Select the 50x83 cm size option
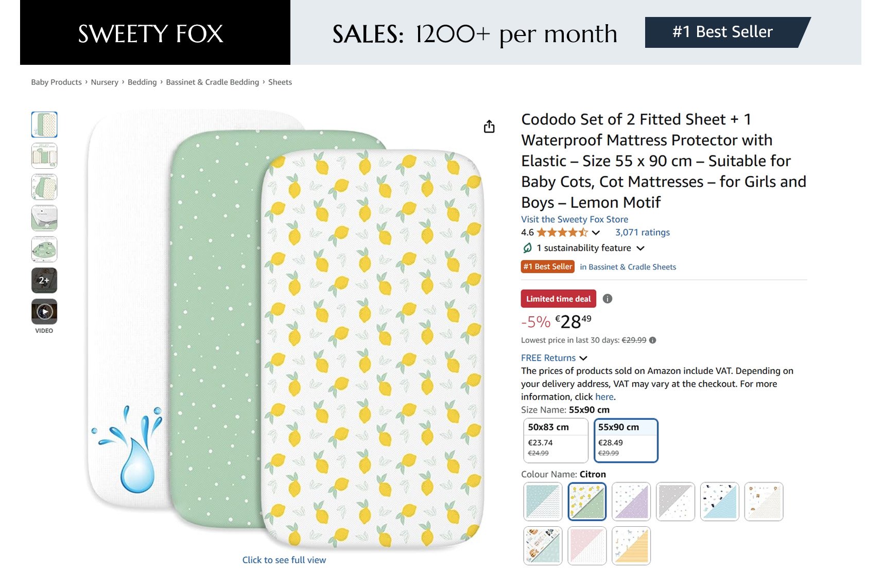 (x=556, y=440)
